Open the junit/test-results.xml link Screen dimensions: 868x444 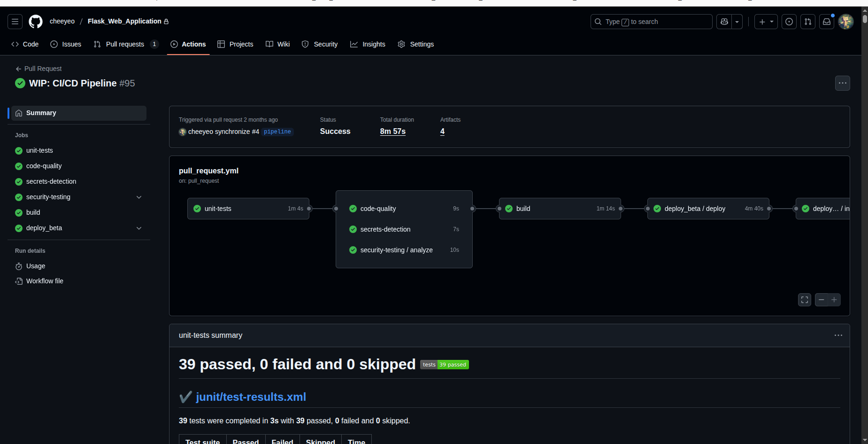tap(251, 397)
